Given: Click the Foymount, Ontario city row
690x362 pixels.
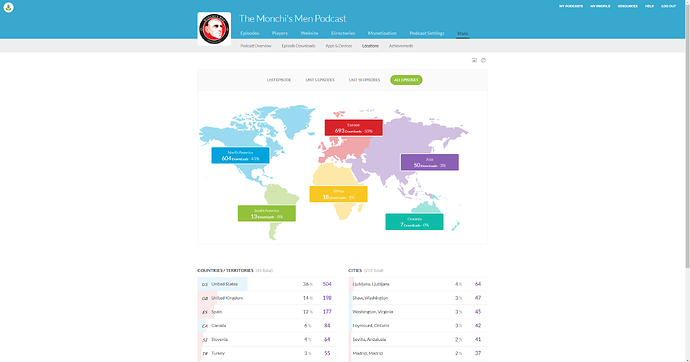Looking at the screenshot, I should (418, 325).
